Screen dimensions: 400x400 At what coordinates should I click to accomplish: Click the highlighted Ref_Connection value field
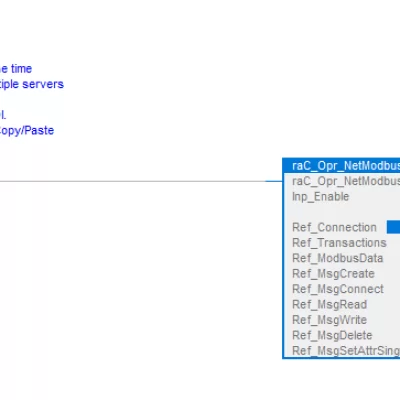point(393,227)
